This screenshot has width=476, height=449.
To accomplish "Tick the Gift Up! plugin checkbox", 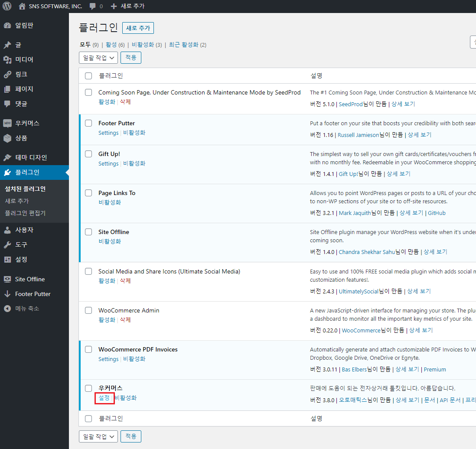I will pyautogui.click(x=88, y=154).
